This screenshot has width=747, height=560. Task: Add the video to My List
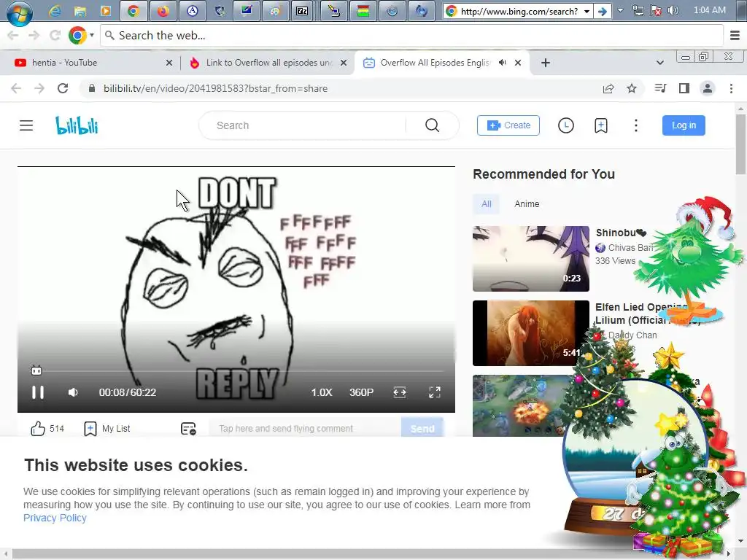(x=107, y=429)
